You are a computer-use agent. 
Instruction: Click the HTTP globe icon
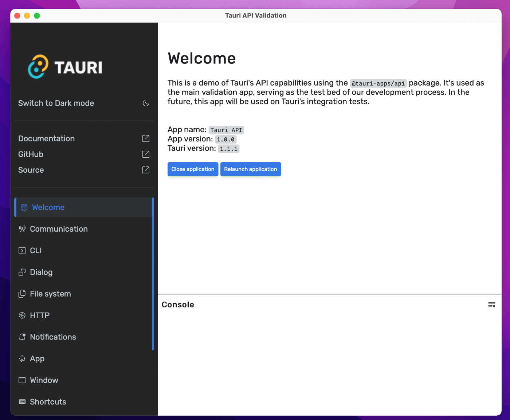pos(22,315)
